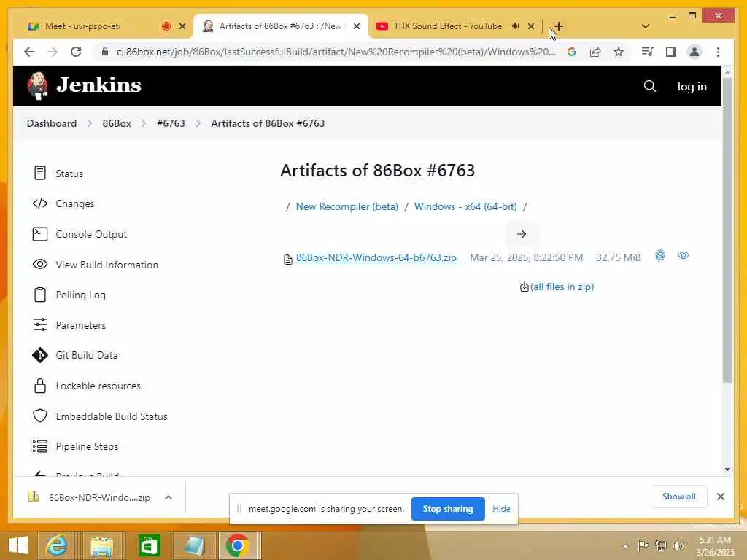Image resolution: width=747 pixels, height=560 pixels.
Task: Stop sharing screen
Action: click(x=448, y=509)
